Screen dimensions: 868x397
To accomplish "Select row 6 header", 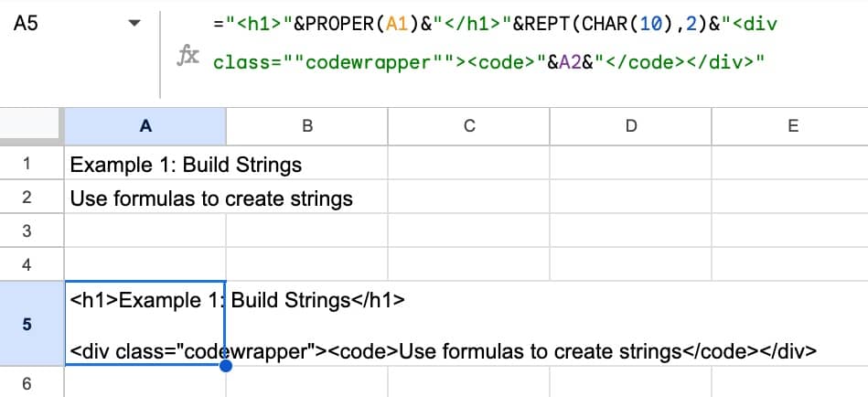I will pos(26,383).
